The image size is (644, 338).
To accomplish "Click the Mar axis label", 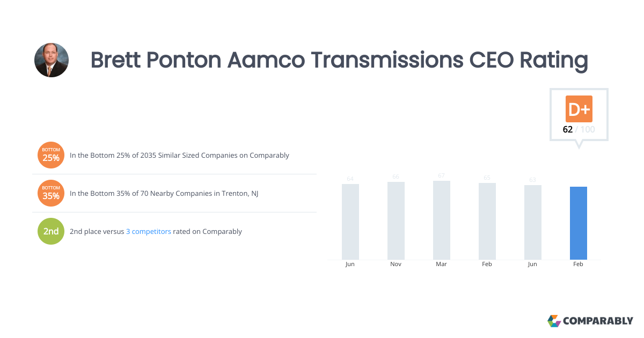I will pyautogui.click(x=442, y=264).
